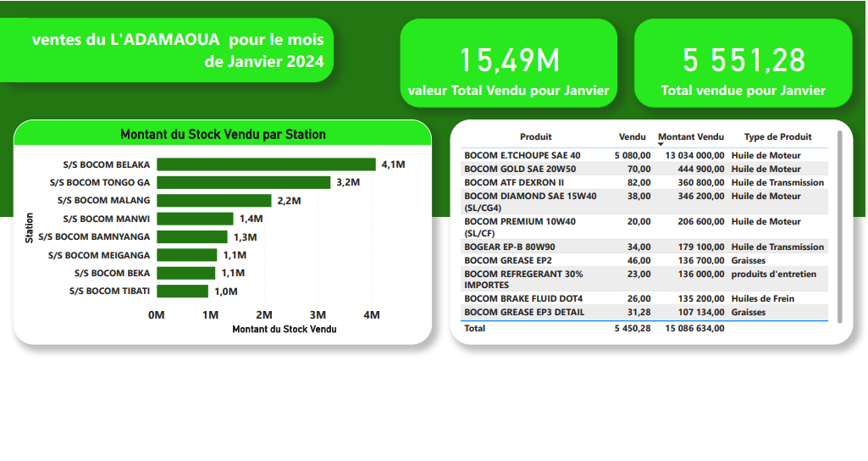This screenshot has width=868, height=461.
Task: Select the BOGEAR EP-B 80W90 row
Action: coord(644,247)
